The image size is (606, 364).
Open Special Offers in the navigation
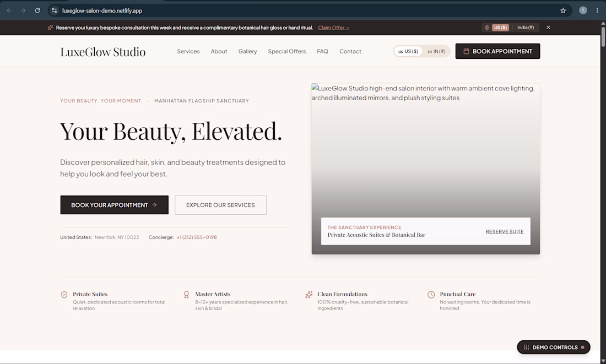[x=287, y=51]
